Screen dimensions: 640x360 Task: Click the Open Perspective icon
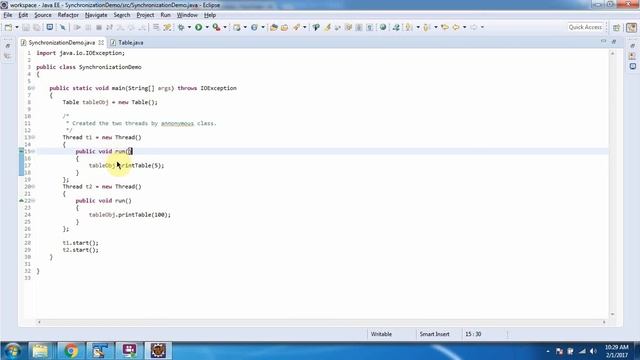[617, 28]
